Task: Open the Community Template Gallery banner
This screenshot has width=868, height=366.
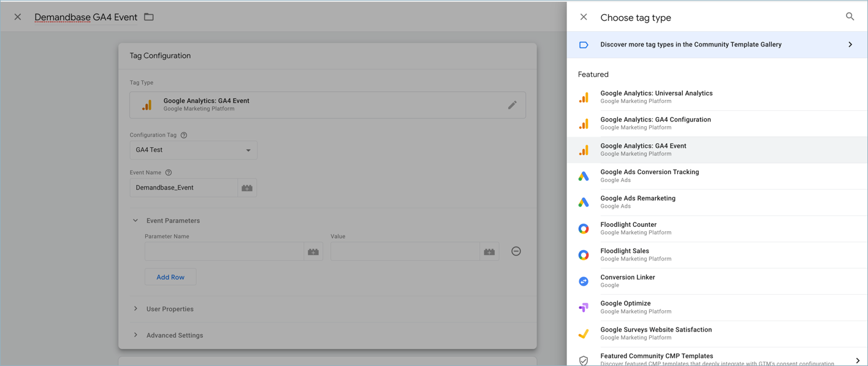Action: click(x=717, y=45)
